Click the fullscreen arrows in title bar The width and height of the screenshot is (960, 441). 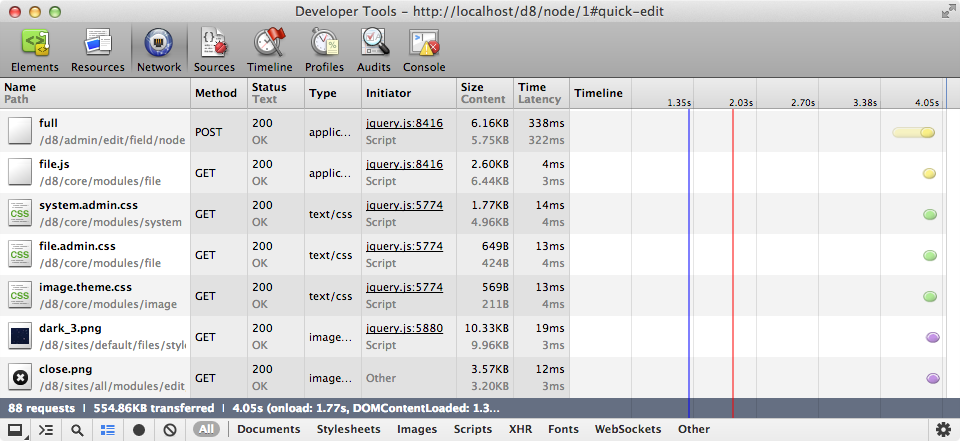(x=948, y=11)
